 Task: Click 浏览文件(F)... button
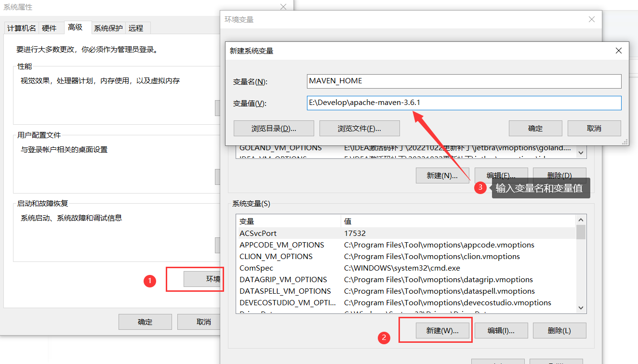(x=359, y=129)
